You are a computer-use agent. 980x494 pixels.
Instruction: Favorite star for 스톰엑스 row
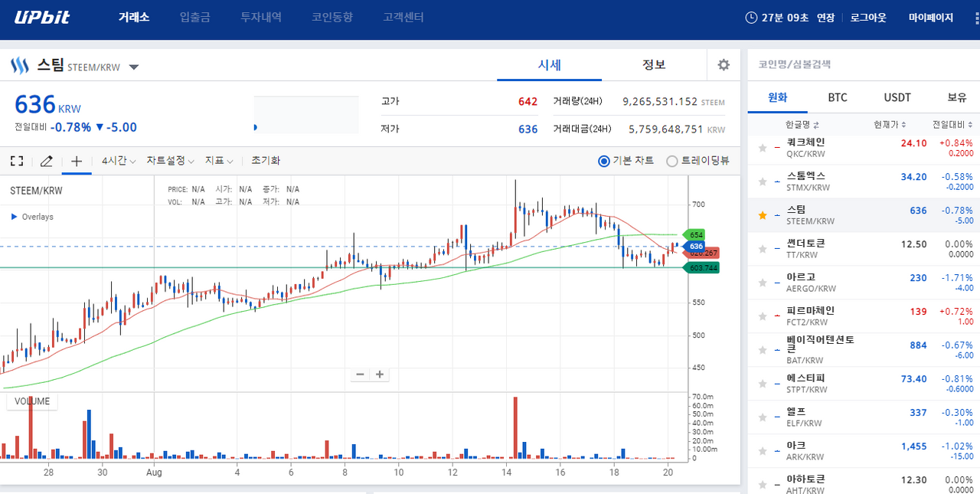point(762,182)
